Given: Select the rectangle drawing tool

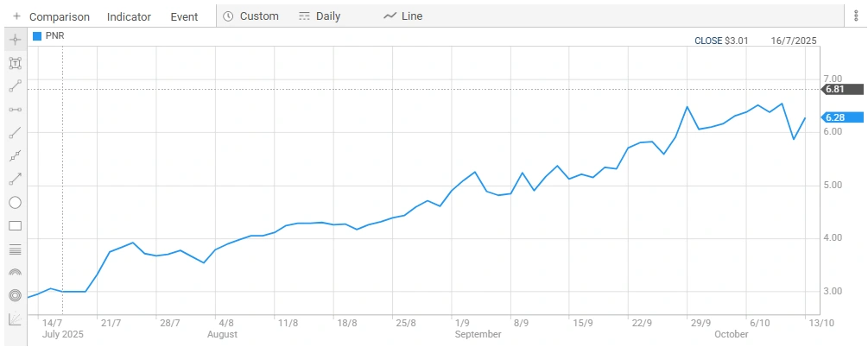Looking at the screenshot, I should pyautogui.click(x=15, y=226).
